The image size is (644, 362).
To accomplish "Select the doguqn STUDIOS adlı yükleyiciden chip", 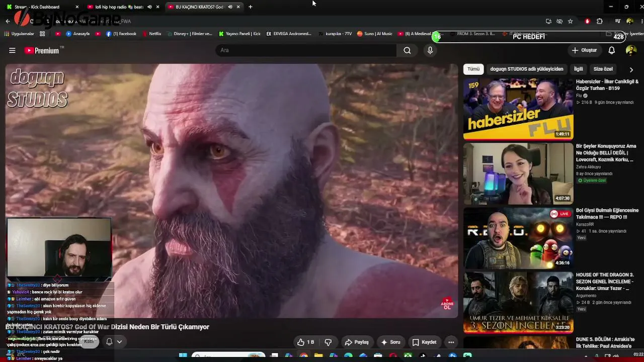I will coord(527,69).
